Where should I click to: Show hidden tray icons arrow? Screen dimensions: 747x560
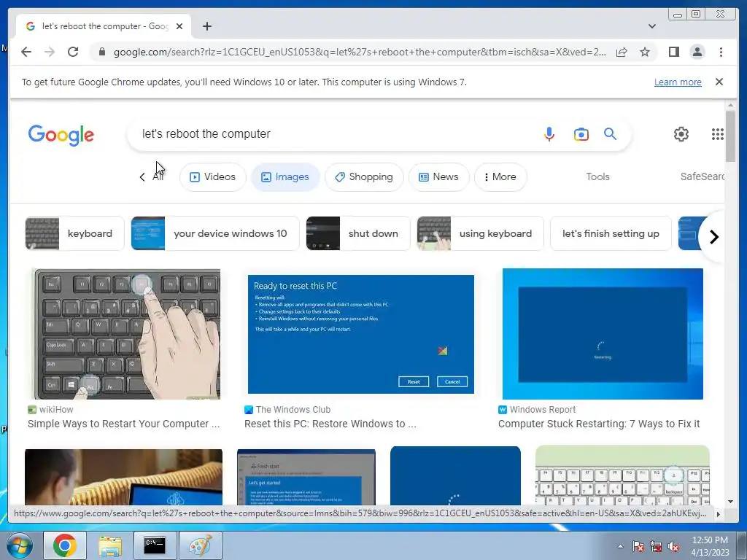click(x=620, y=546)
